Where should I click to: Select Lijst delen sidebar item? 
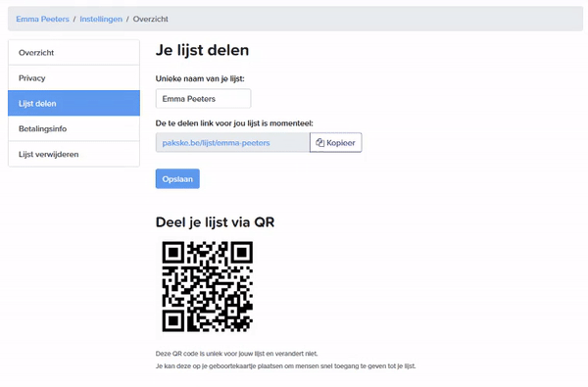73,103
